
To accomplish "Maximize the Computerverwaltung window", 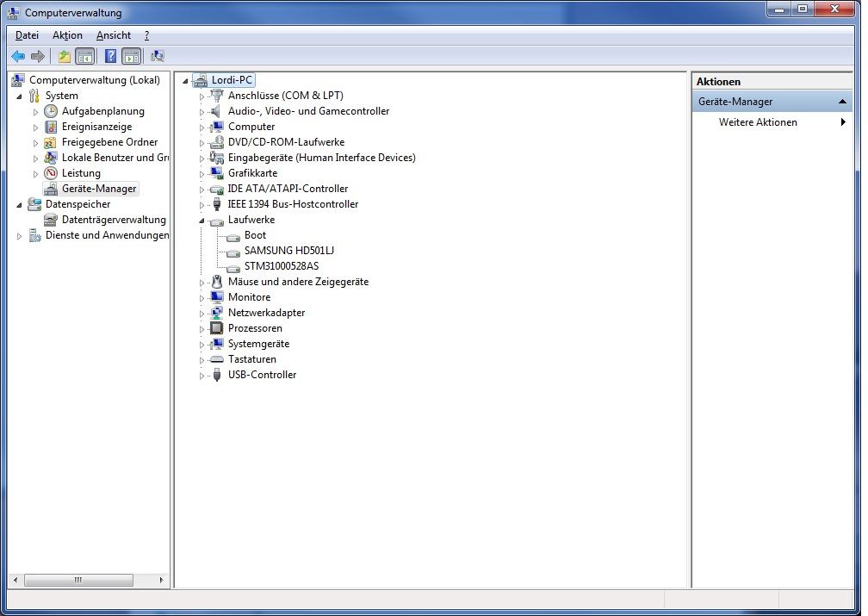I will point(803,9).
